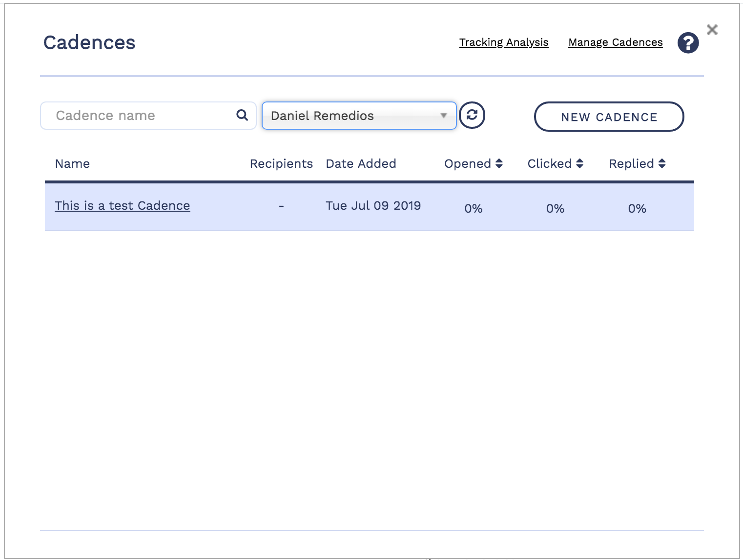
Task: Click the Replied 0% value in row
Action: point(637,209)
